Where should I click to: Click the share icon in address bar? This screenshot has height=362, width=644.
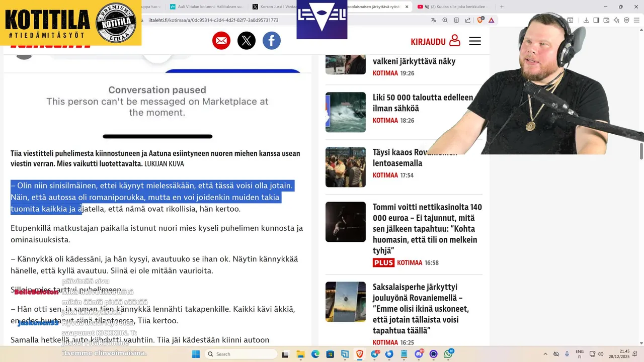click(468, 20)
